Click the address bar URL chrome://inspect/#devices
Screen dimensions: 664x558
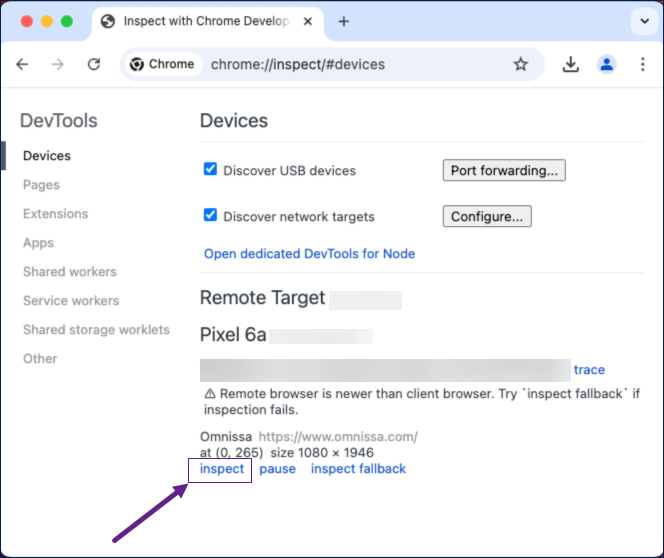tap(298, 64)
